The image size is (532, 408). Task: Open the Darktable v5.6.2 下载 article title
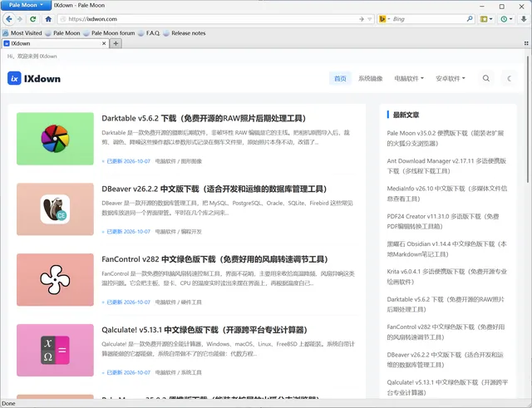tap(204, 118)
